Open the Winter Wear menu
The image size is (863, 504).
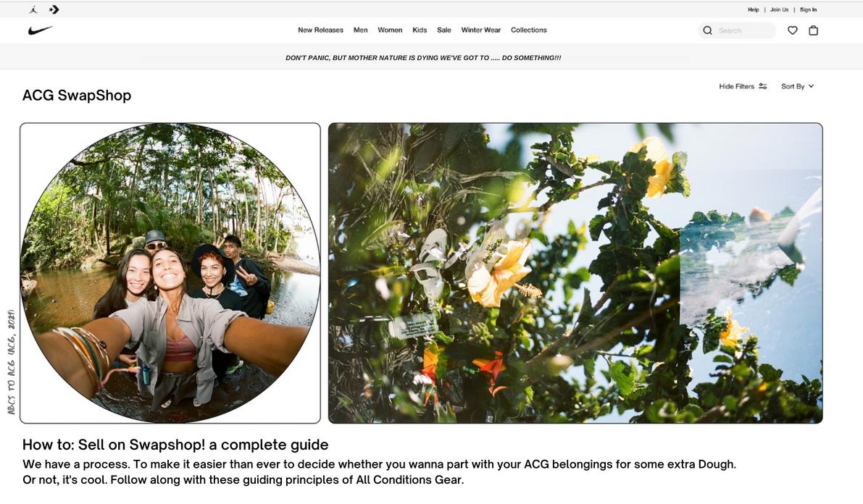(481, 30)
